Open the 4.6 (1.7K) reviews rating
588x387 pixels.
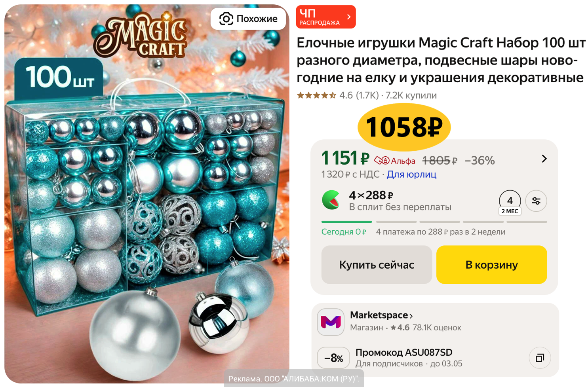point(359,95)
